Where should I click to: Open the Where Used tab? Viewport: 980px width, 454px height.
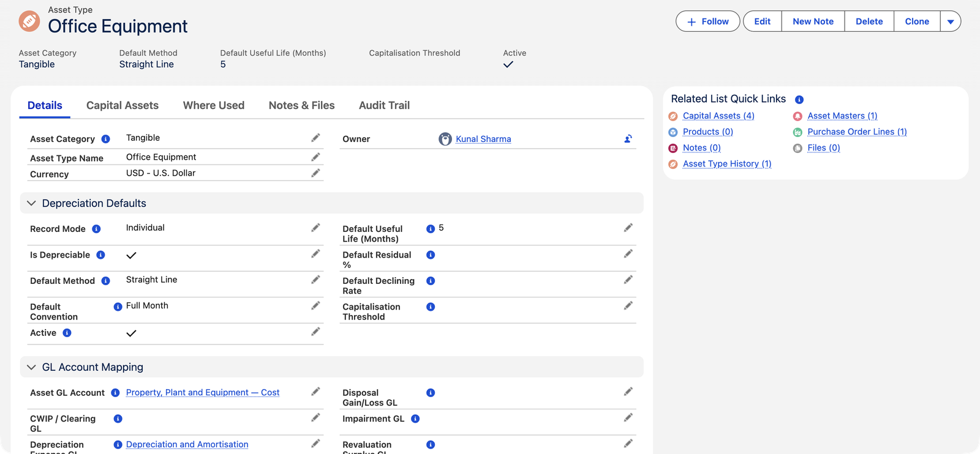coord(214,105)
